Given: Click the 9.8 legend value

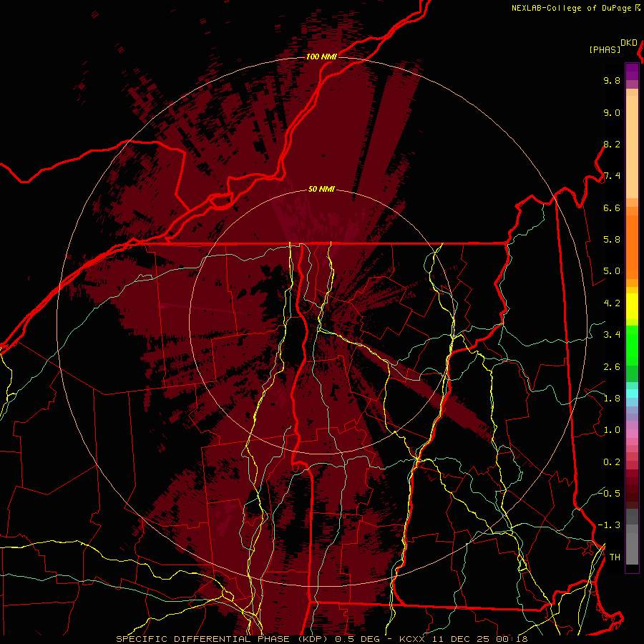Looking at the screenshot, I should tap(612, 80).
